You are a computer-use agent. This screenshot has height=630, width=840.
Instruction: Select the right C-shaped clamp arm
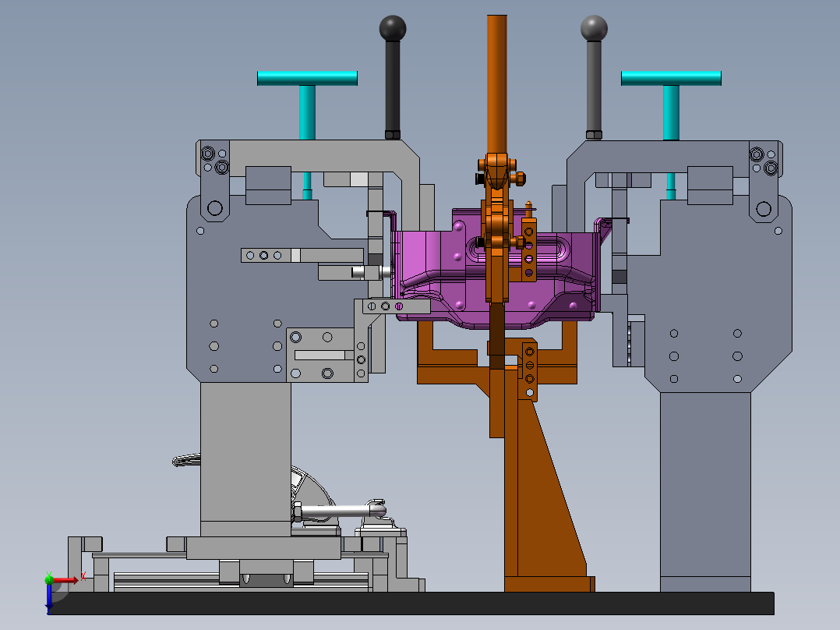tap(664, 157)
